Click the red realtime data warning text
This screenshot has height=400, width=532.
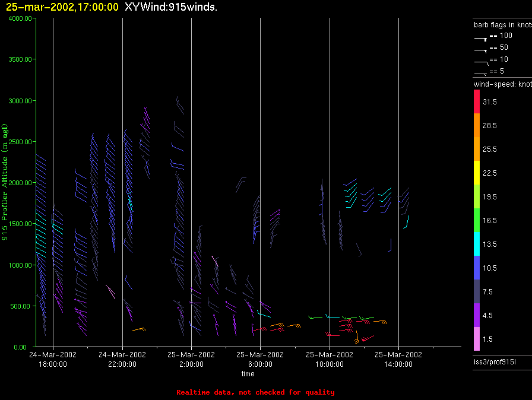[x=255, y=392]
